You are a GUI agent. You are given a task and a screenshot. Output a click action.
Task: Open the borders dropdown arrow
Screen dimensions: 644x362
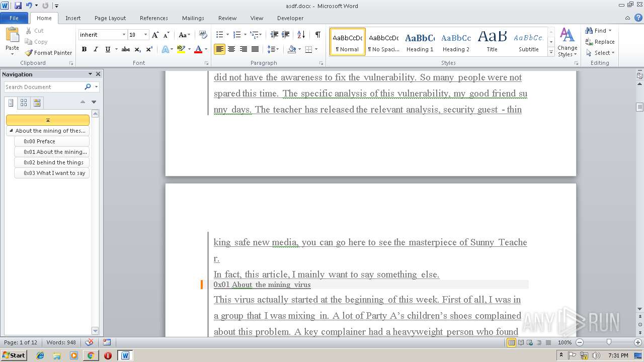click(x=315, y=49)
